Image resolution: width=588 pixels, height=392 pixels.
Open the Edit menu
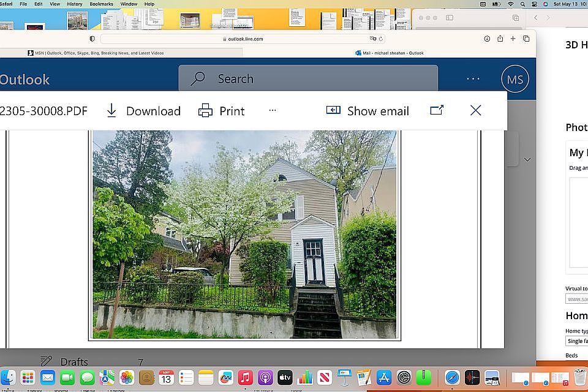point(38,4)
